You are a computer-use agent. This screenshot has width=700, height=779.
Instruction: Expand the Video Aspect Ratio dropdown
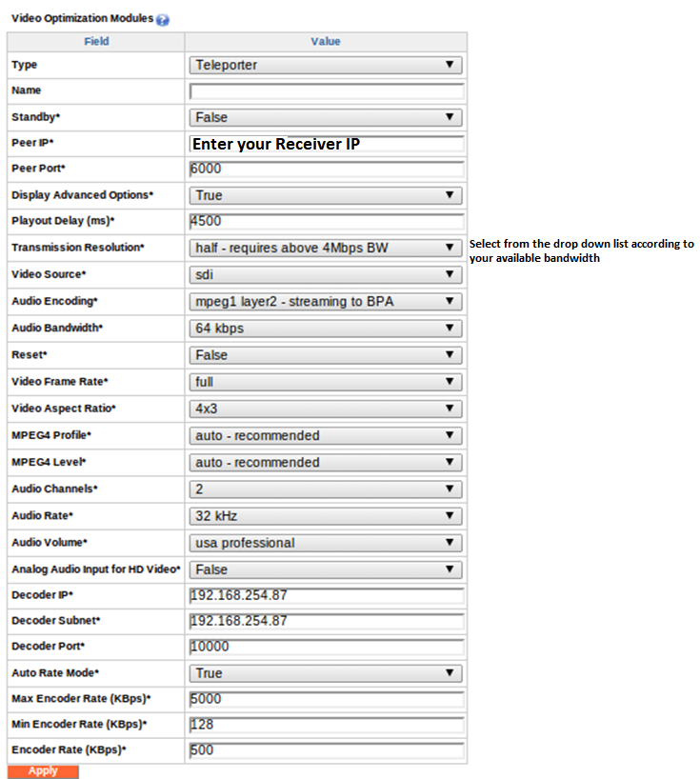coord(326,409)
